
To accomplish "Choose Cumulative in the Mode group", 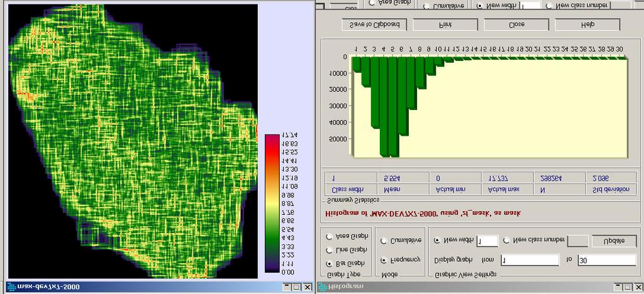I will (x=384, y=241).
